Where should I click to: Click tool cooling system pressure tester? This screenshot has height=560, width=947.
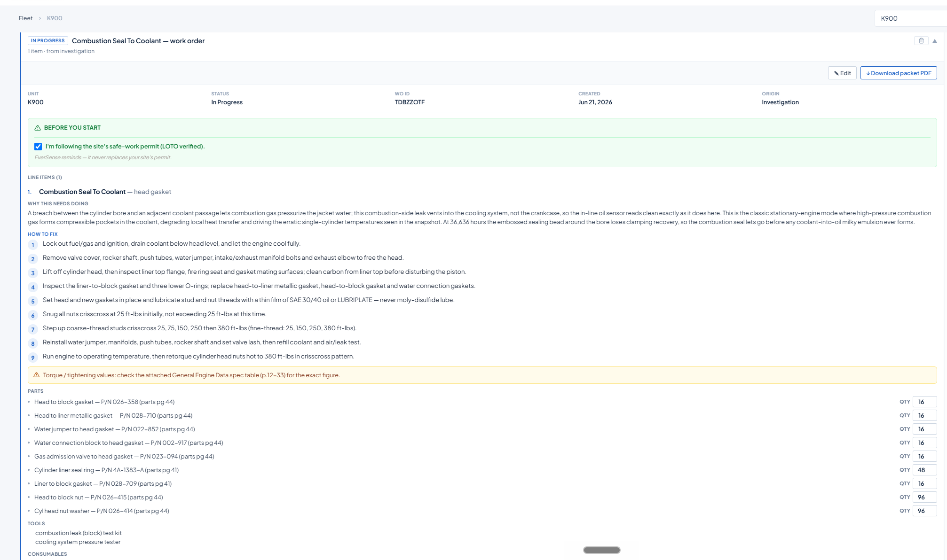point(78,542)
